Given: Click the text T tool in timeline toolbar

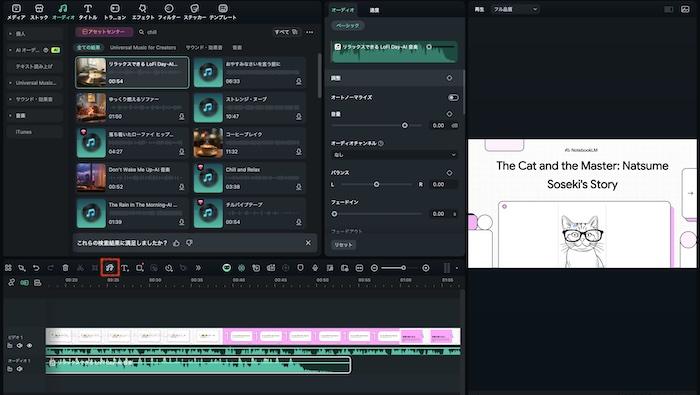Looking at the screenshot, I should point(125,268).
